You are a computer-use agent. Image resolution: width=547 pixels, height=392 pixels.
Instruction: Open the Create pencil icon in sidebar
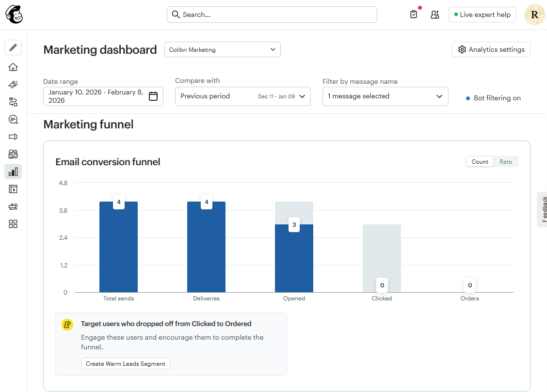coord(13,47)
